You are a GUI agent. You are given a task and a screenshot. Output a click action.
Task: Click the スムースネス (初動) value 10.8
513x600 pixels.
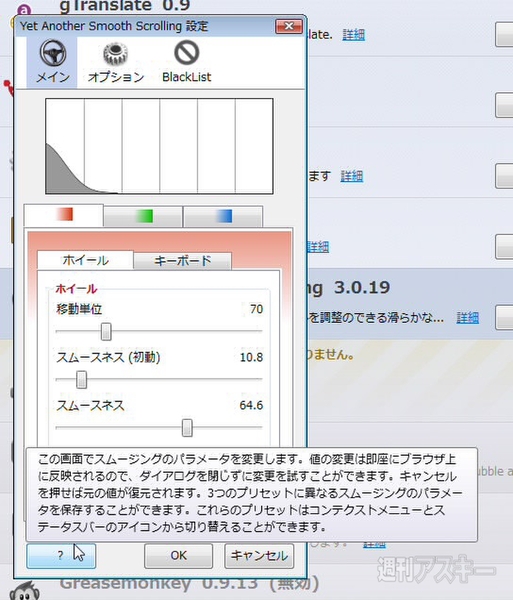(251, 357)
